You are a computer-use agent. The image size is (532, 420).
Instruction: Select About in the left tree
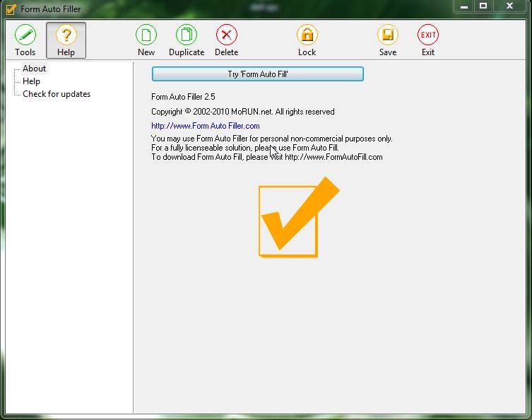pyautogui.click(x=35, y=69)
